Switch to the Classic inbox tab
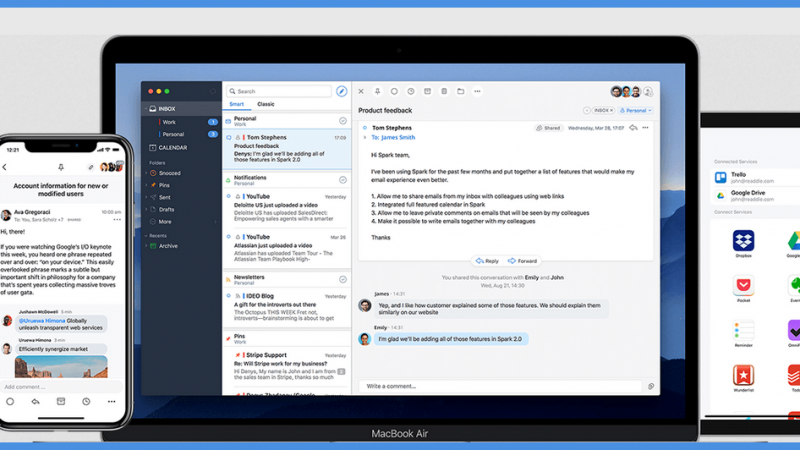The image size is (800, 450). pyautogui.click(x=266, y=104)
